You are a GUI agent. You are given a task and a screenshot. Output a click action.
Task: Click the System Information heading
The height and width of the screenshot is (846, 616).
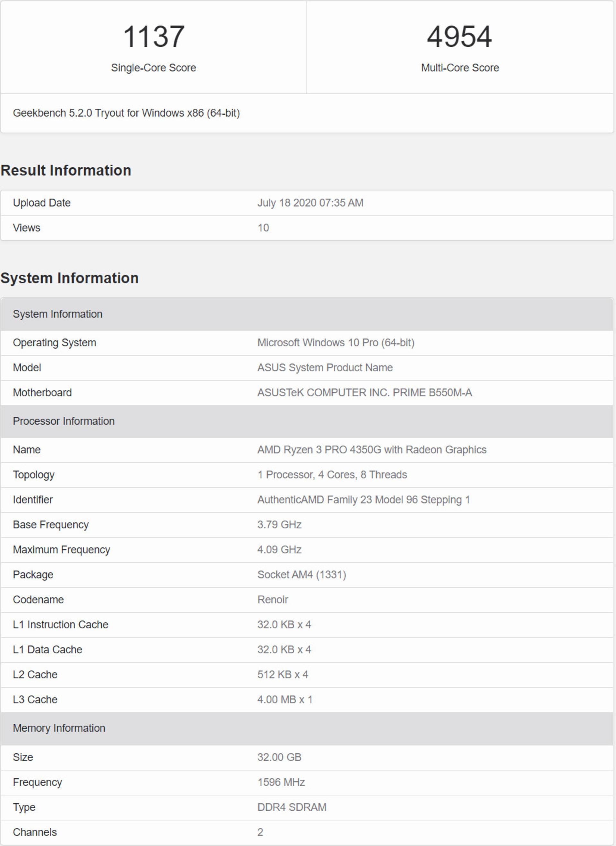(x=70, y=278)
